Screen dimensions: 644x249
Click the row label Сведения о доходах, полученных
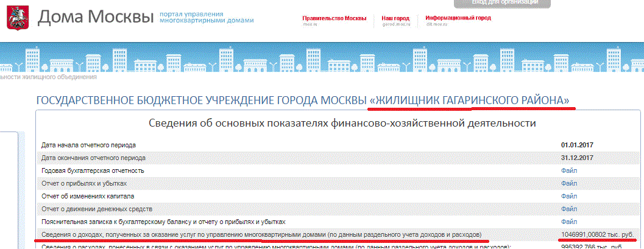click(261, 234)
